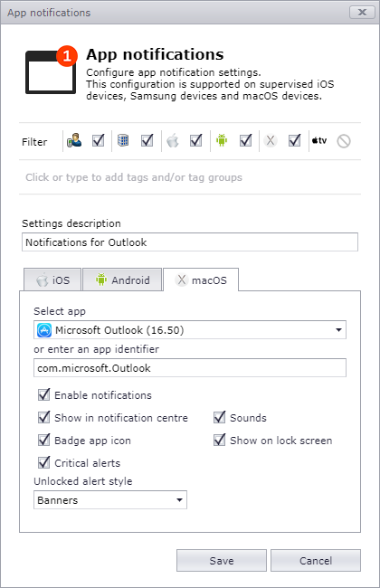
Task: Disable Critical alerts checkbox
Action: click(44, 462)
